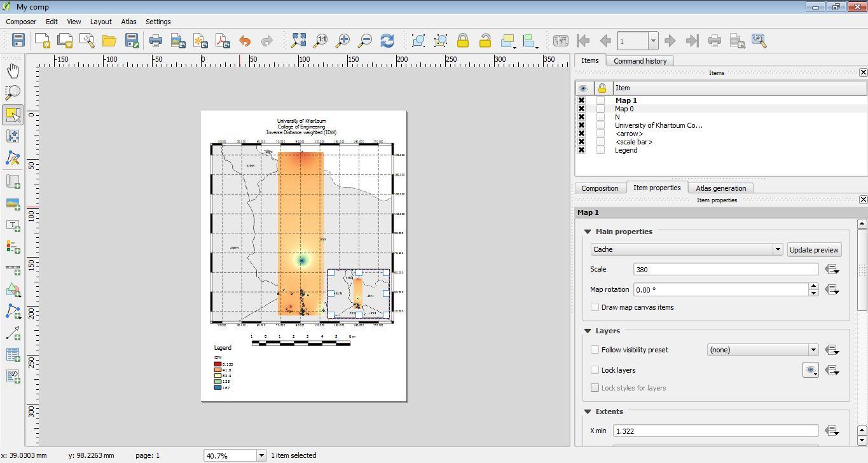Collapse the Extents section
Screen dimensions: 868x463
point(588,411)
